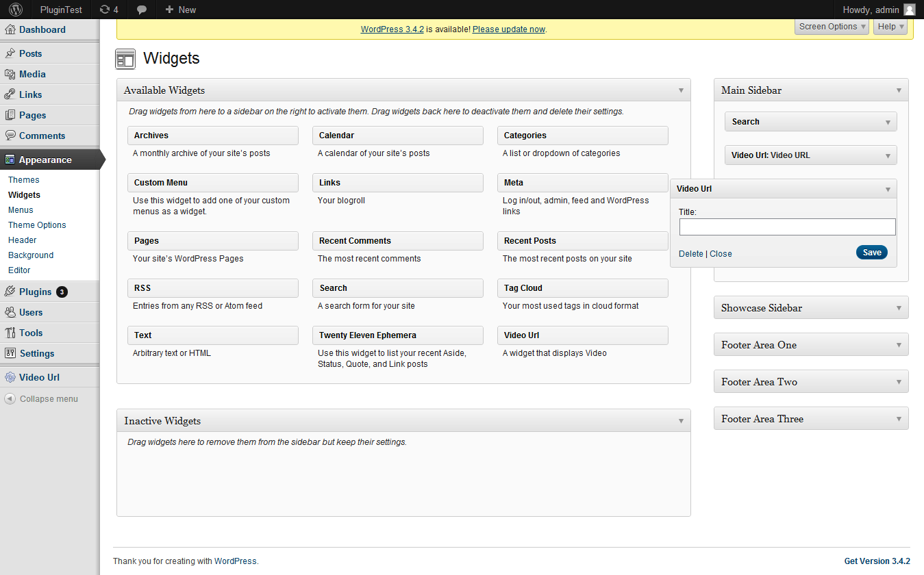Select Widgets submenu item

pos(25,195)
